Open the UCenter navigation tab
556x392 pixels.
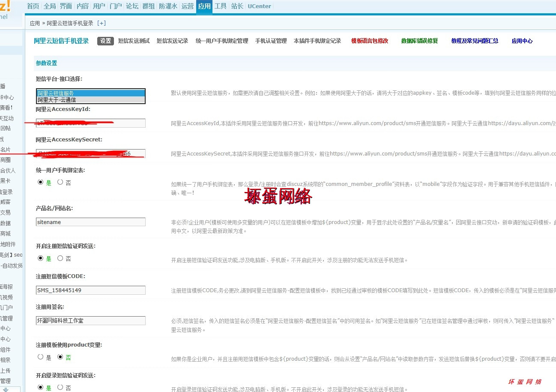(x=259, y=6)
